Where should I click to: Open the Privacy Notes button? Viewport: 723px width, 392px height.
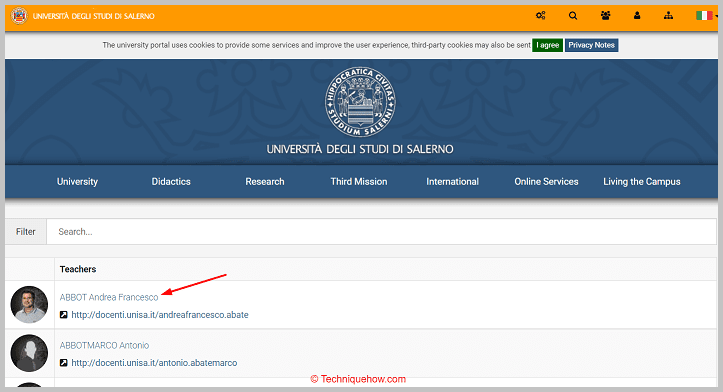[x=592, y=45]
